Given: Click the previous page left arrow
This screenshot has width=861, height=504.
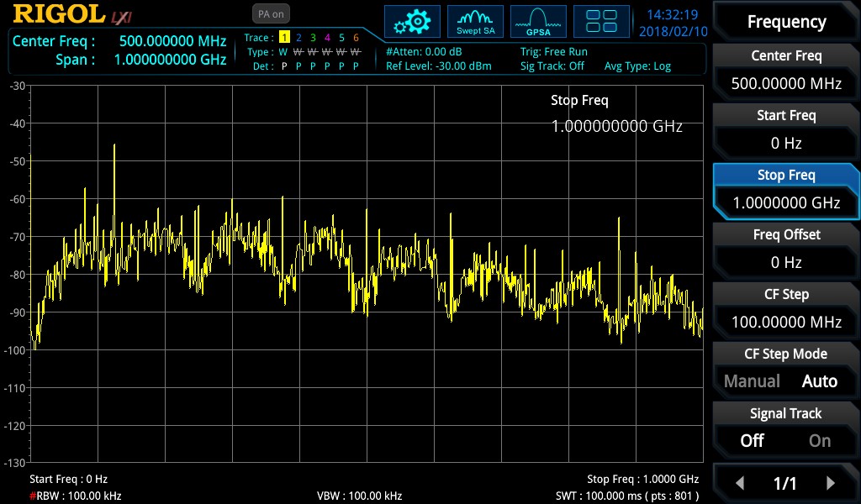Looking at the screenshot, I should coord(740,482).
